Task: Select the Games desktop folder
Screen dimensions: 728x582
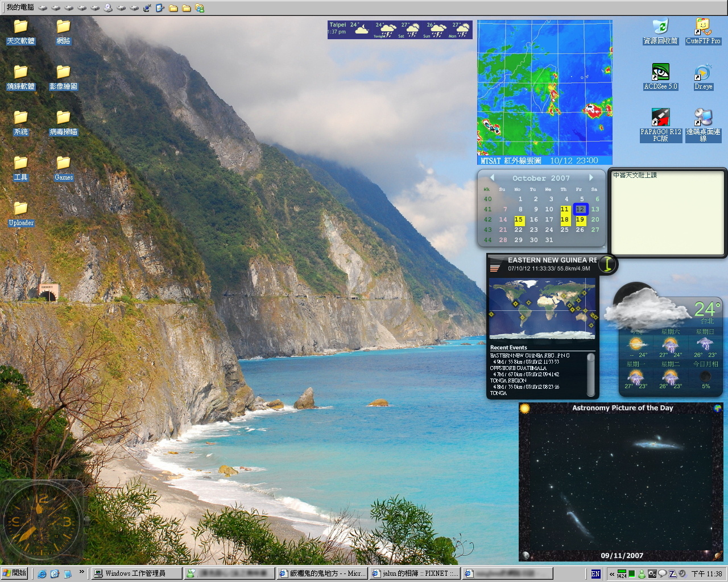Action: (63, 168)
